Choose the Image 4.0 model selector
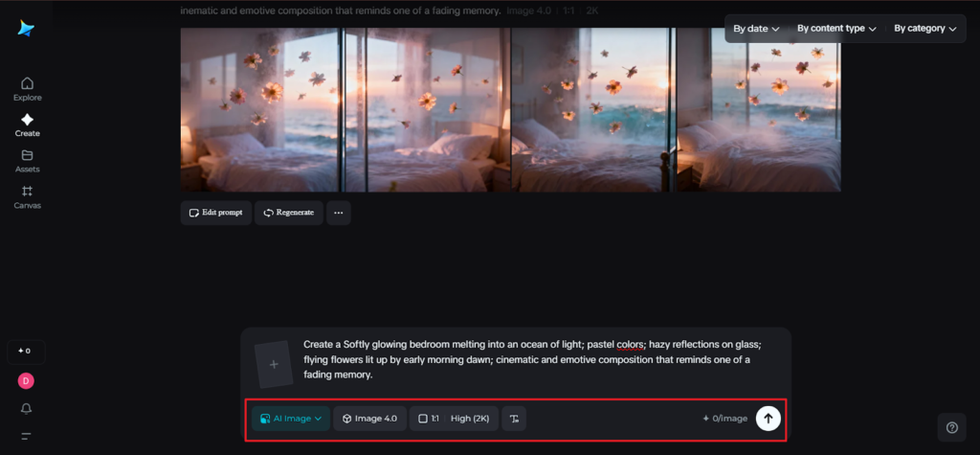 coord(369,419)
